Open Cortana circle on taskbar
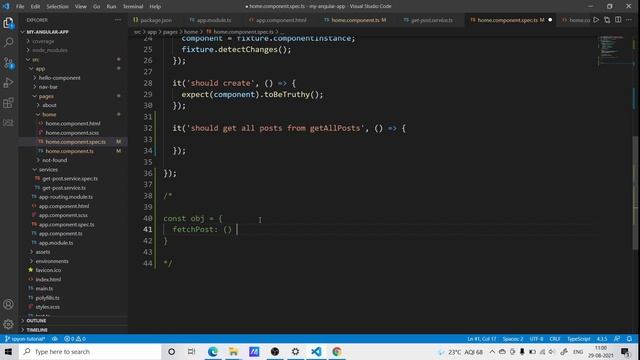This screenshot has height=360, width=640. (171, 351)
